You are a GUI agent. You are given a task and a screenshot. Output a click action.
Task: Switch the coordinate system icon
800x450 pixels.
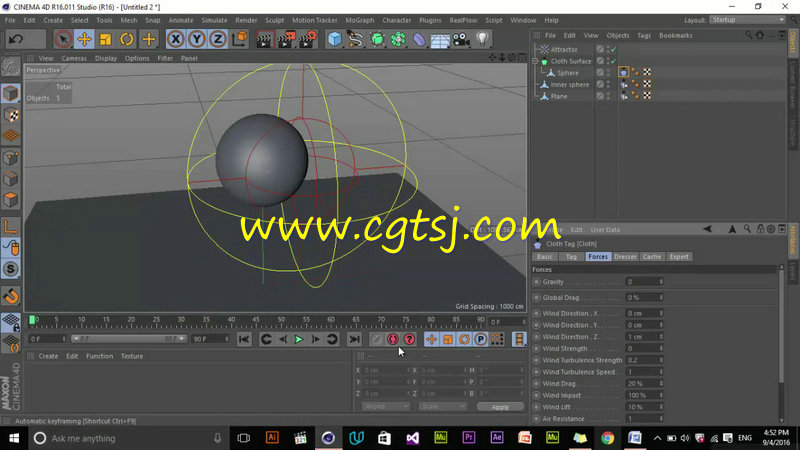coord(239,39)
